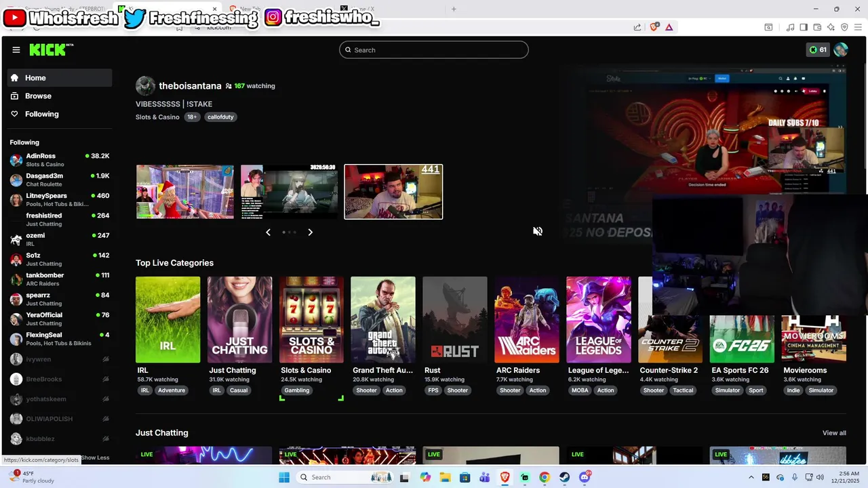868x488 pixels.
Task: Open the Brave playlist music note icon
Action: tap(790, 27)
